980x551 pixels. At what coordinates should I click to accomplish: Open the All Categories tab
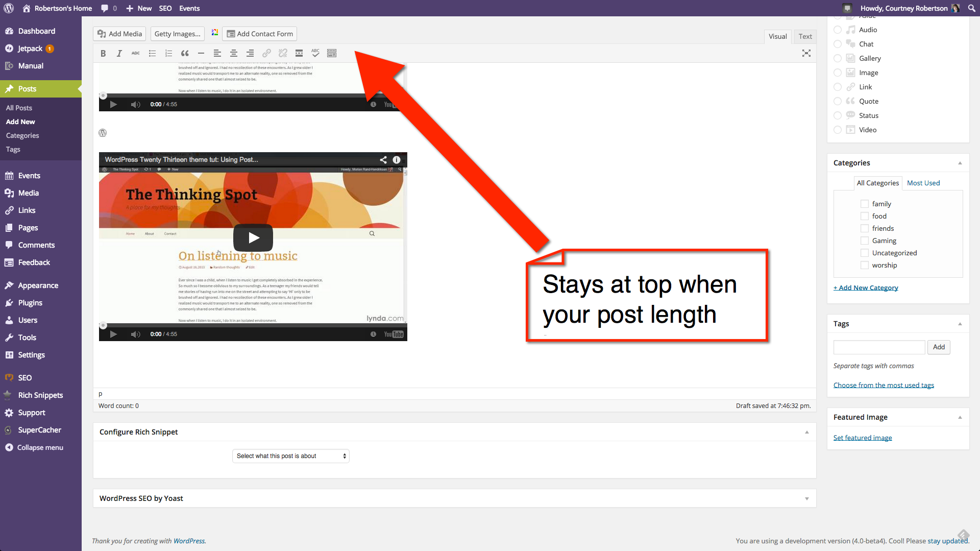[878, 183]
